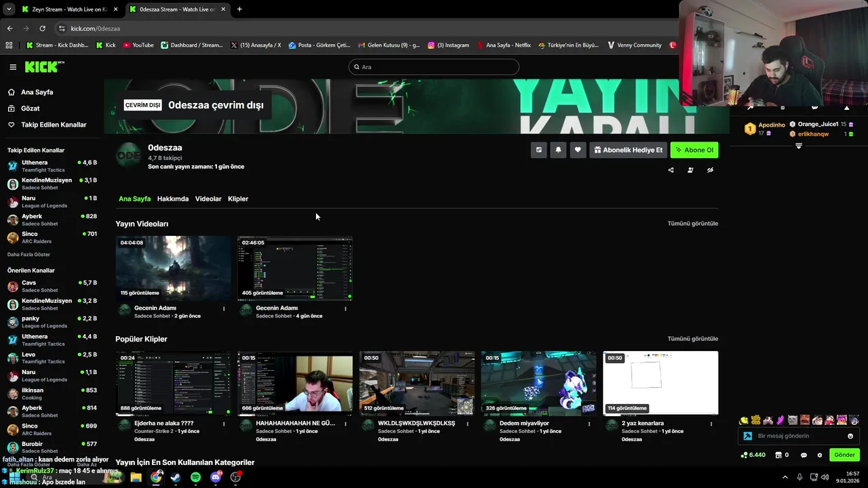Viewport: 868px width, 488px height.
Task: Switch to the Videolar tab
Action: tap(208, 199)
